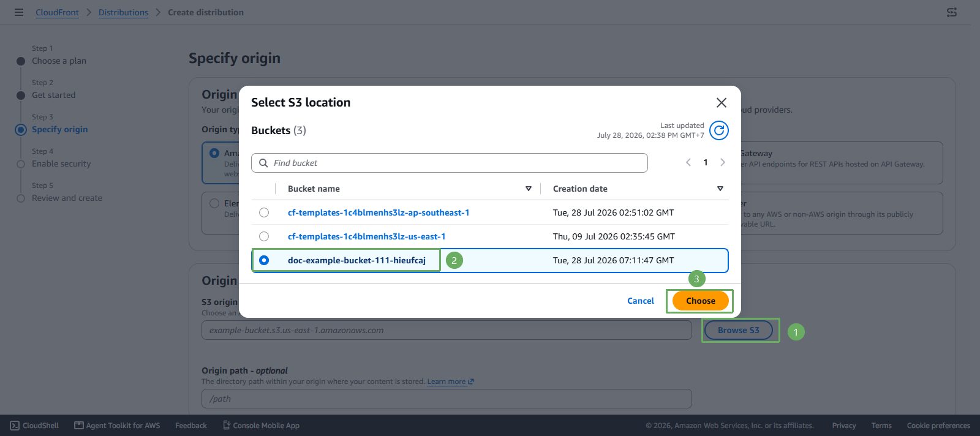Viewport: 980px width, 436px height.
Task: Go to Step 5 Review and create
Action: point(67,198)
